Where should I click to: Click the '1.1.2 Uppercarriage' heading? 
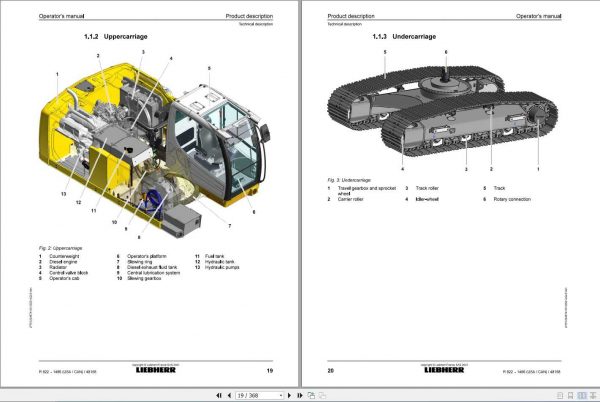click(116, 37)
